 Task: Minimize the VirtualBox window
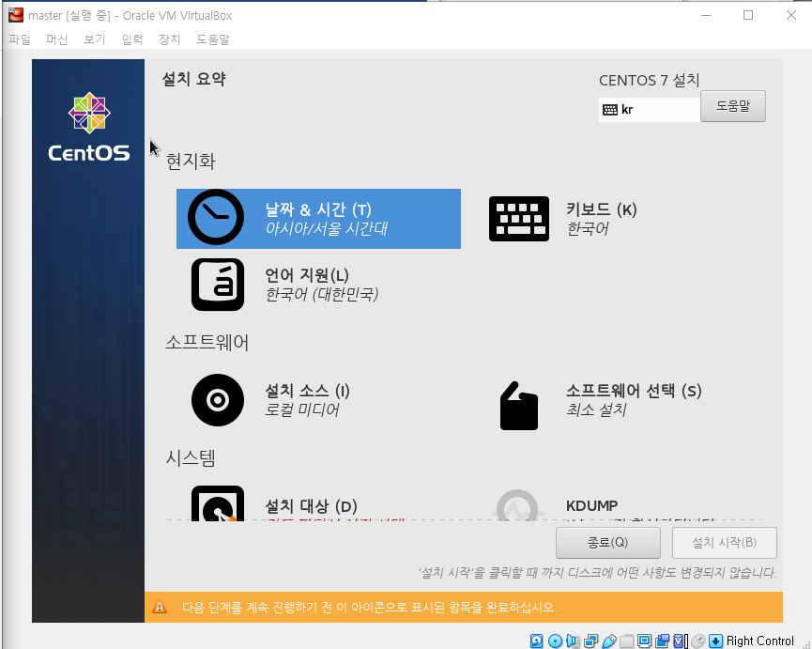click(x=705, y=15)
